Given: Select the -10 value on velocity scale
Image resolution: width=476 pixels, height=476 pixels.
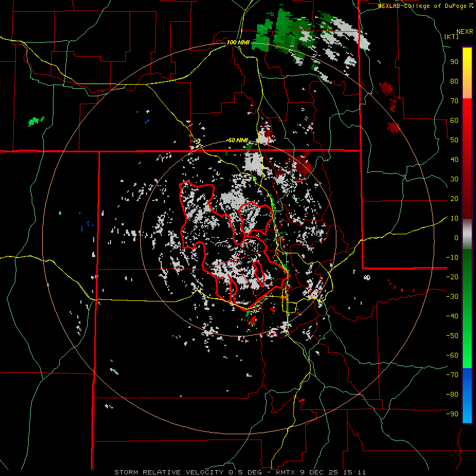Looking at the screenshot, I should pos(452,258).
